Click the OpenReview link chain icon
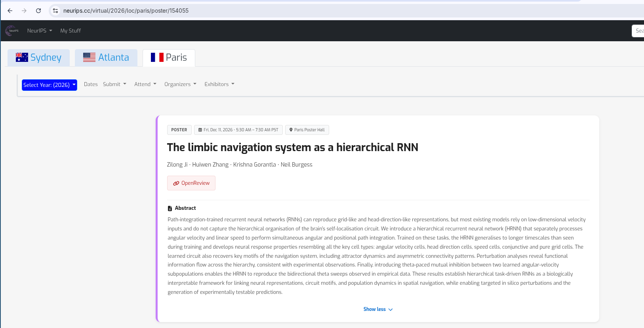This screenshot has height=328, width=644. [x=176, y=183]
